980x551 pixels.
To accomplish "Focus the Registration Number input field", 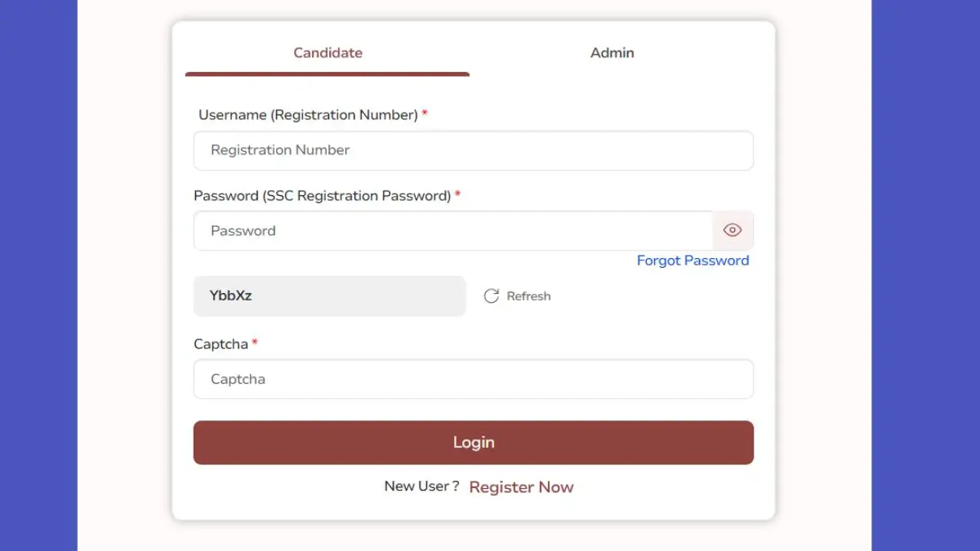I will 473,150.
